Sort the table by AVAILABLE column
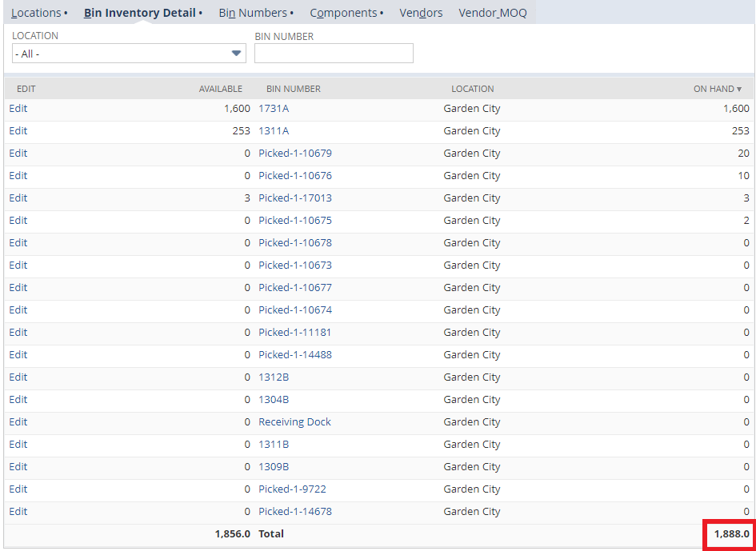The height and width of the screenshot is (551, 756). point(221,89)
